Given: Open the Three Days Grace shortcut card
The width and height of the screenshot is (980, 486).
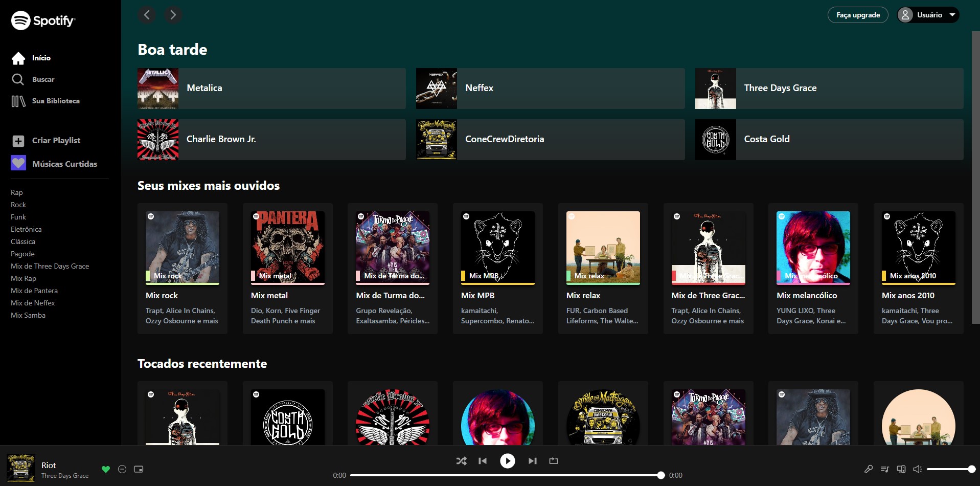Looking at the screenshot, I should pos(829,89).
